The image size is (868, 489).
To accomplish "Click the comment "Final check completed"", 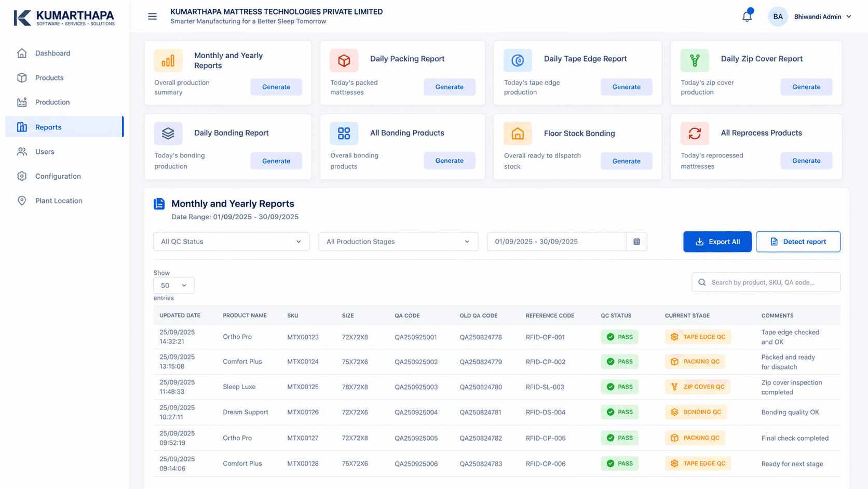I will coord(795,438).
